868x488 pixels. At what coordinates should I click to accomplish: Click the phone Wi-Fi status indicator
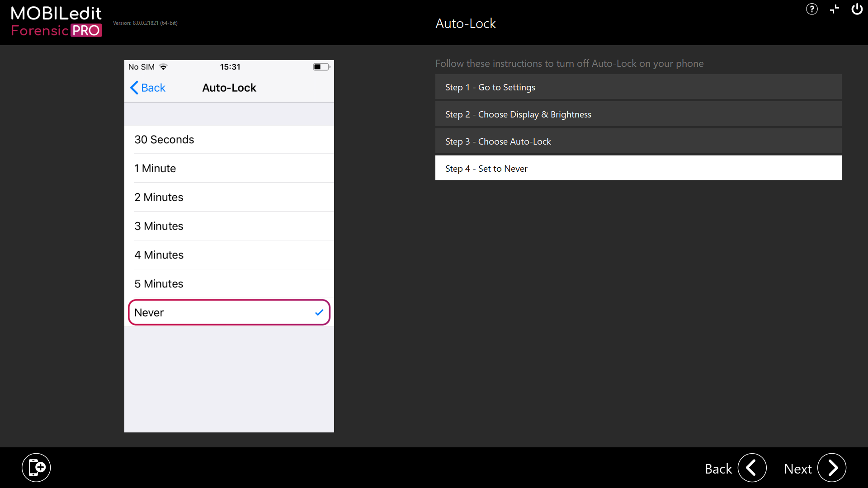click(x=164, y=67)
